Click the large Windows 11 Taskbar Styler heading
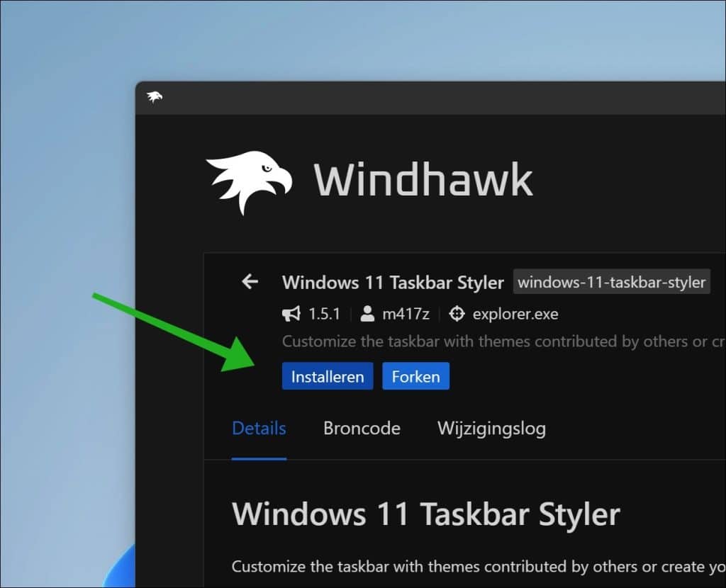The height and width of the screenshot is (588, 726). [x=425, y=514]
